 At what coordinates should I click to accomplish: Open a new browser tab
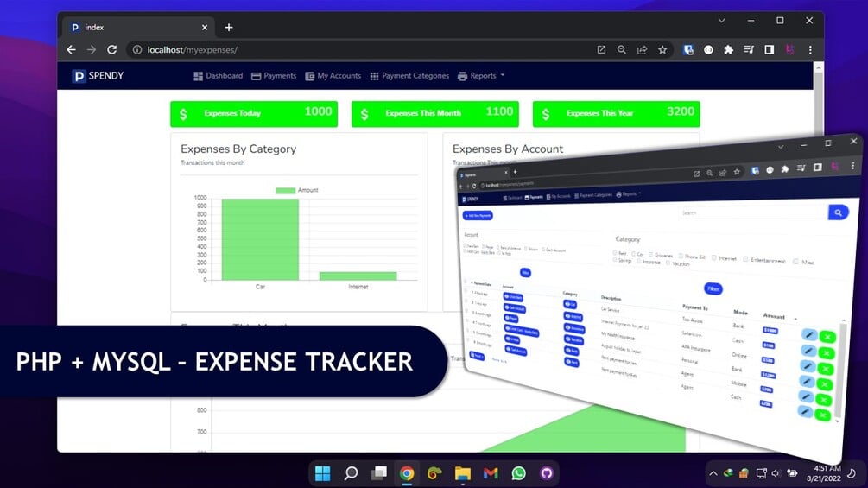[x=229, y=27]
